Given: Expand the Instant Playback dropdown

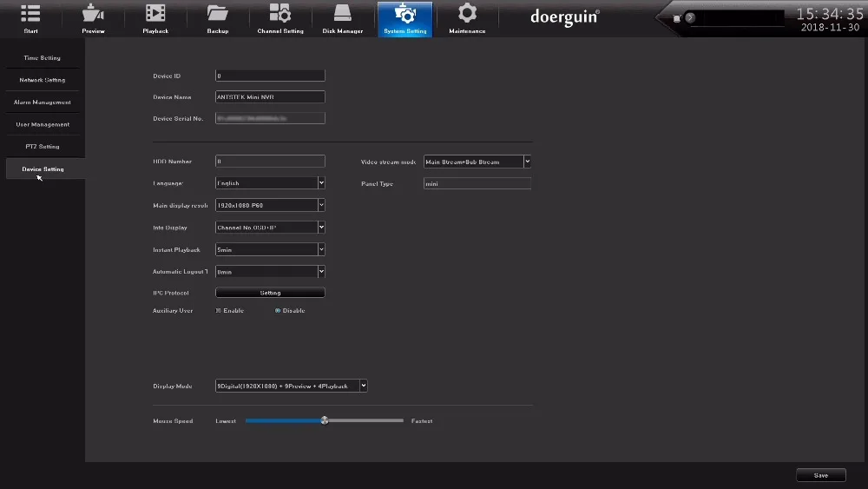Looking at the screenshot, I should click(321, 249).
